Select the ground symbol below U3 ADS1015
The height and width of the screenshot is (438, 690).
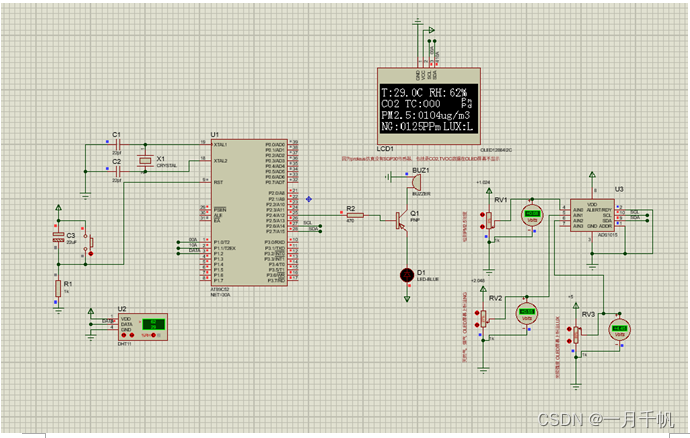point(592,265)
